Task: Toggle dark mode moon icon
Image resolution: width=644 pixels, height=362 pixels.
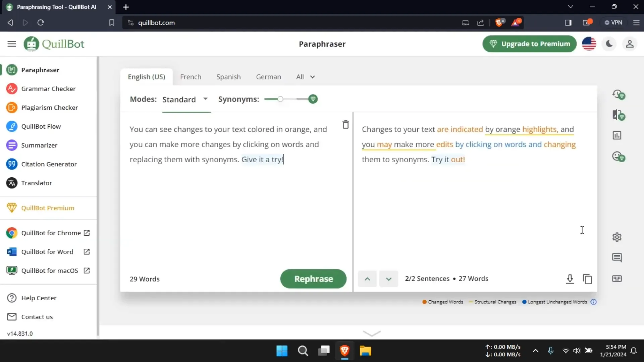Action: 609,44
